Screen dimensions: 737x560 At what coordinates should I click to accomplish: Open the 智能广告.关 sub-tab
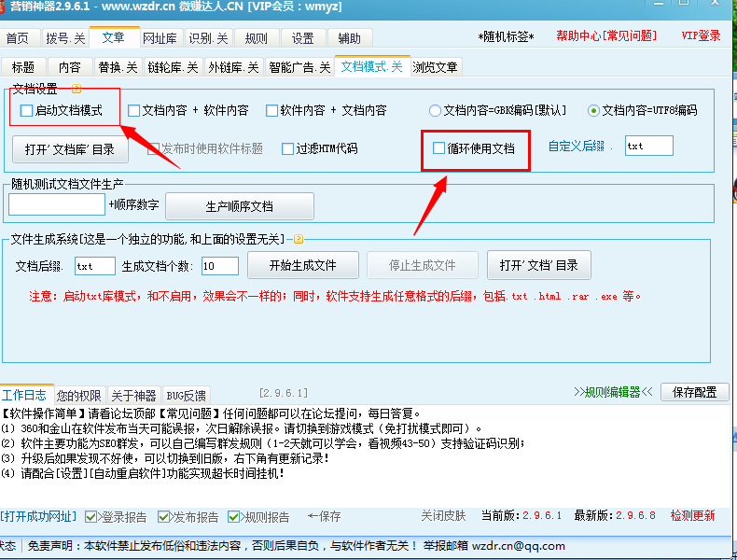299,67
